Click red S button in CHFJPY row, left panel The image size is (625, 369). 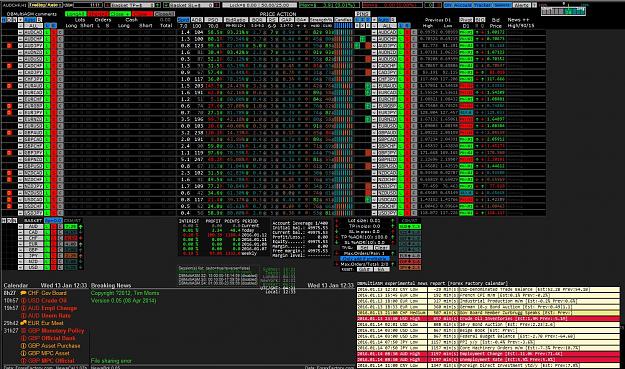click(53, 79)
